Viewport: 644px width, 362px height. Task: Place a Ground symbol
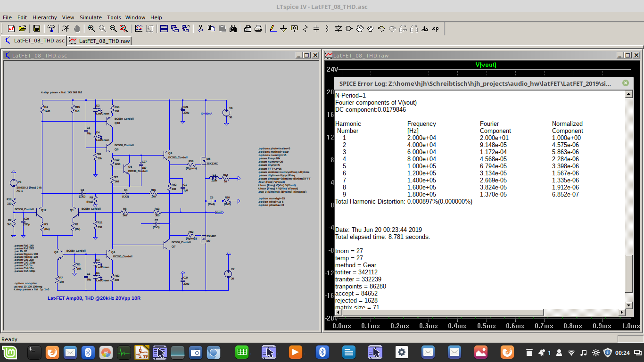[x=284, y=29]
